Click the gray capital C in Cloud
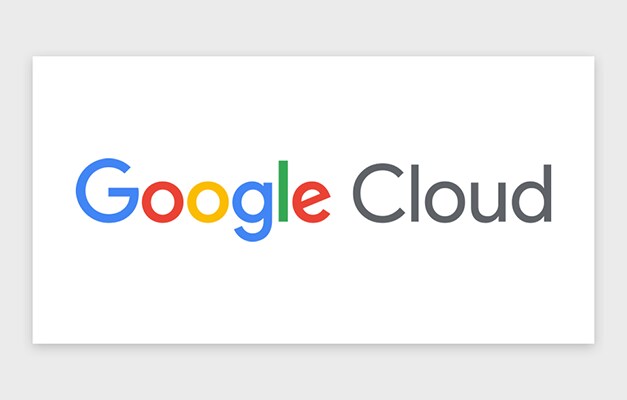The height and width of the screenshot is (400, 627). point(379,193)
